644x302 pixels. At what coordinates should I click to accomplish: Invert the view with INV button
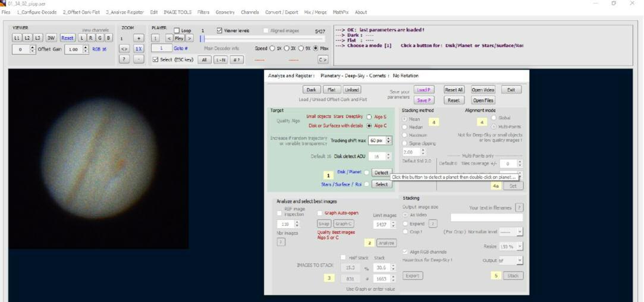[51, 38]
